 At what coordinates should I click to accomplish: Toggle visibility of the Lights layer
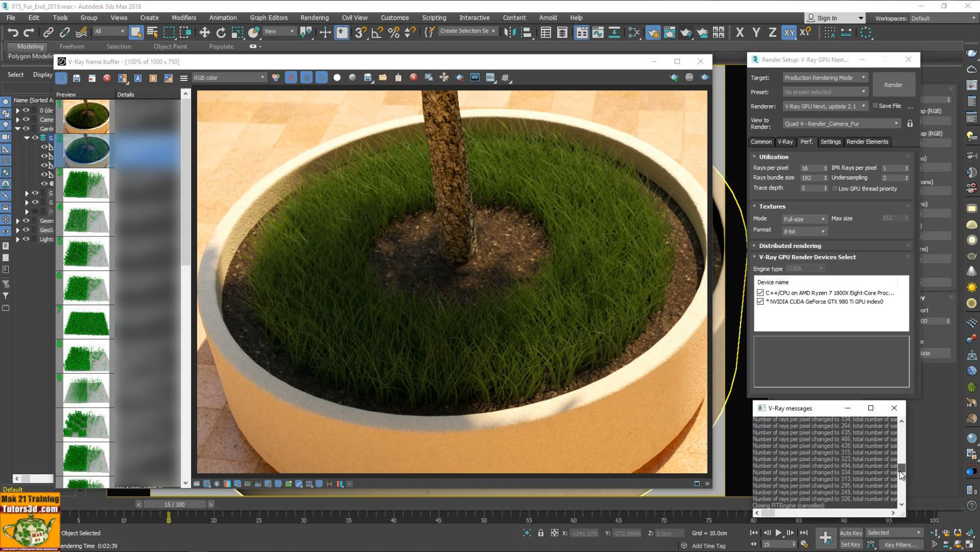tap(26, 239)
